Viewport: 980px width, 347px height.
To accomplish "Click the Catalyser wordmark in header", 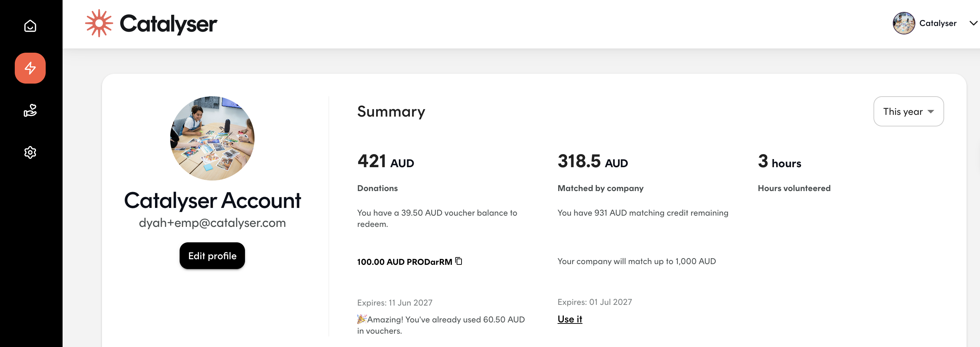I will point(168,24).
